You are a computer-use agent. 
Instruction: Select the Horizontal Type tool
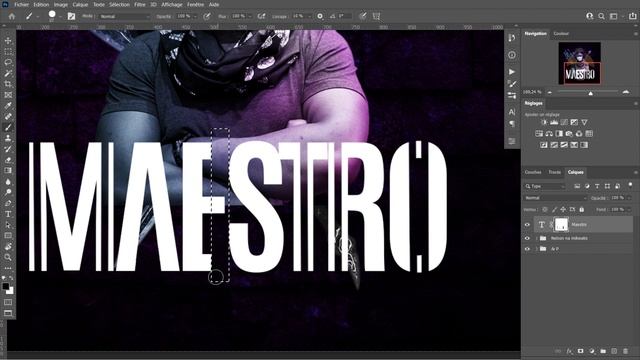coord(8,214)
